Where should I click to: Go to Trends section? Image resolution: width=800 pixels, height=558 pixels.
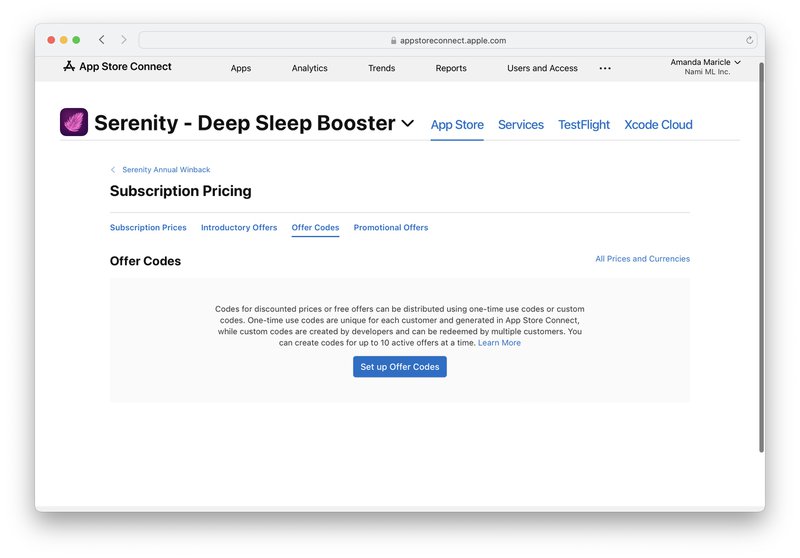tap(382, 68)
